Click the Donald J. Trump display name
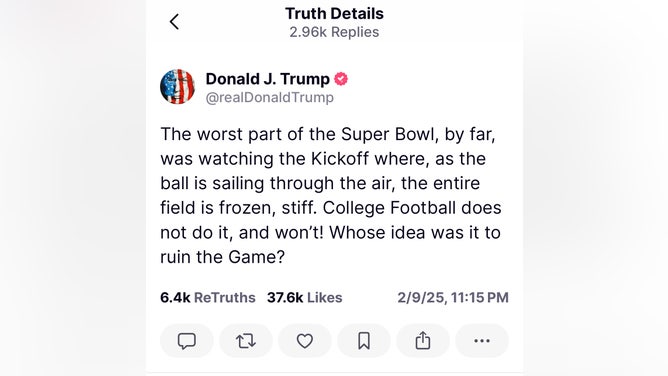668x376 pixels. tap(268, 79)
